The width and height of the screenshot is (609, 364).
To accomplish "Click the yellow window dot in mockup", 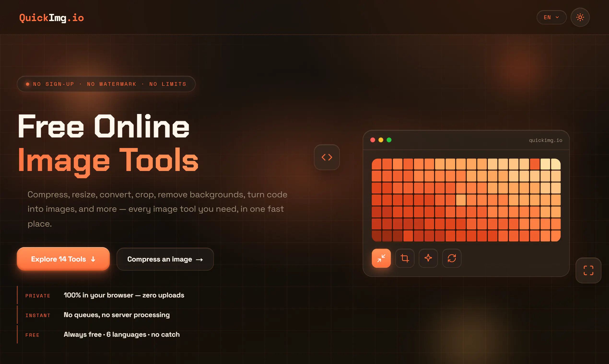I will 381,140.
